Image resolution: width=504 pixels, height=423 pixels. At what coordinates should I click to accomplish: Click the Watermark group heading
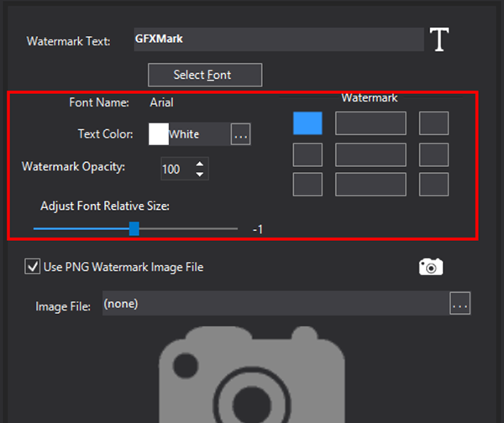(x=370, y=97)
